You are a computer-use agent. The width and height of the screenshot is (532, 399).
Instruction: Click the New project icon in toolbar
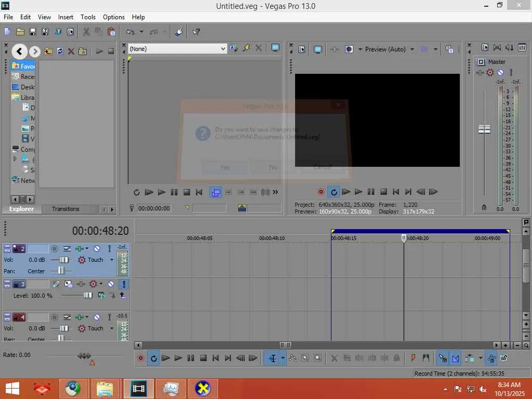(7, 32)
